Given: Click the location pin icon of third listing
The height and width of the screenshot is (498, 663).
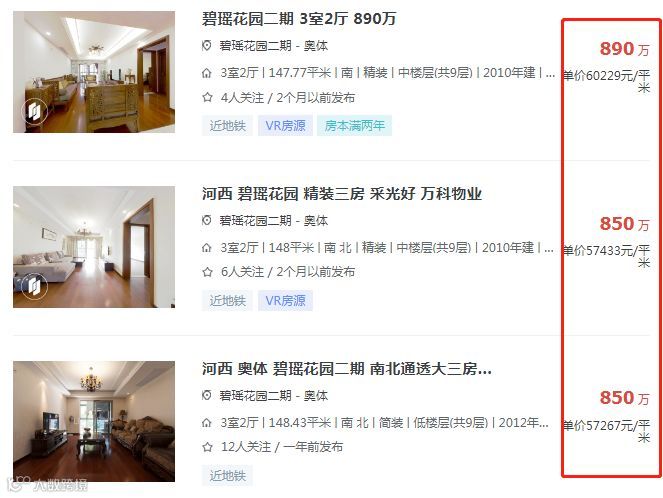Looking at the screenshot, I should [x=206, y=395].
